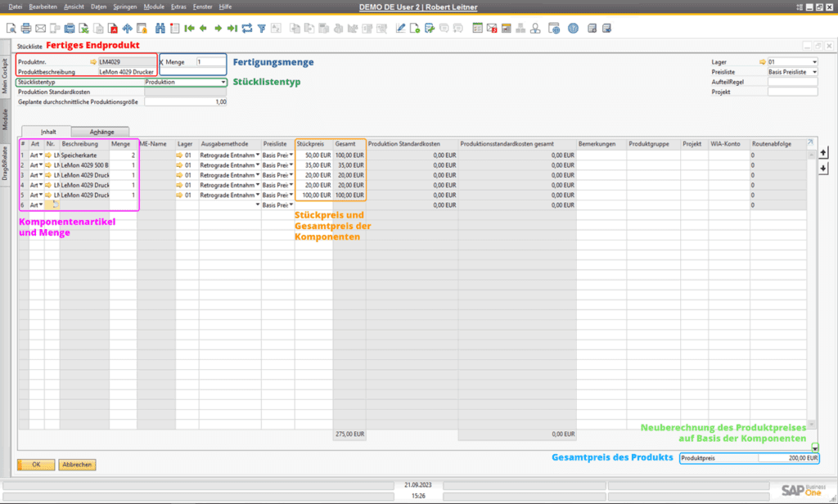Switch to the Anhänge tab
The image size is (838, 504).
[x=101, y=132]
